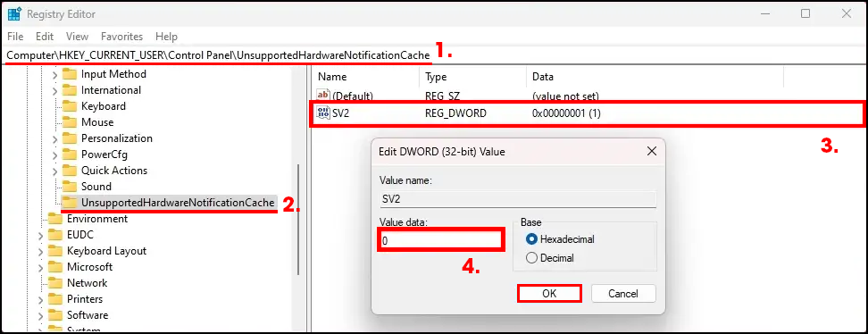Confirm the DWORD edit with OK
The width and height of the screenshot is (868, 334).
coord(549,294)
